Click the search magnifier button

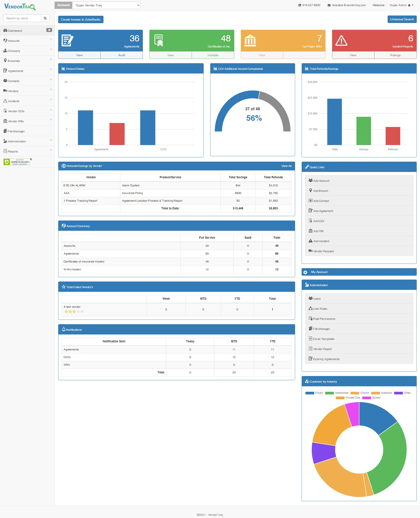click(x=45, y=18)
